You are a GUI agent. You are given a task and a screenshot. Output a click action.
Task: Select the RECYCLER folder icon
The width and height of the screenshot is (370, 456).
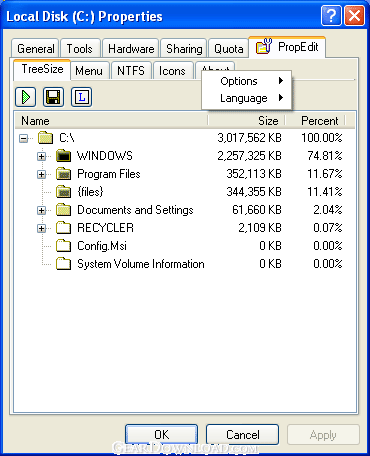click(63, 228)
